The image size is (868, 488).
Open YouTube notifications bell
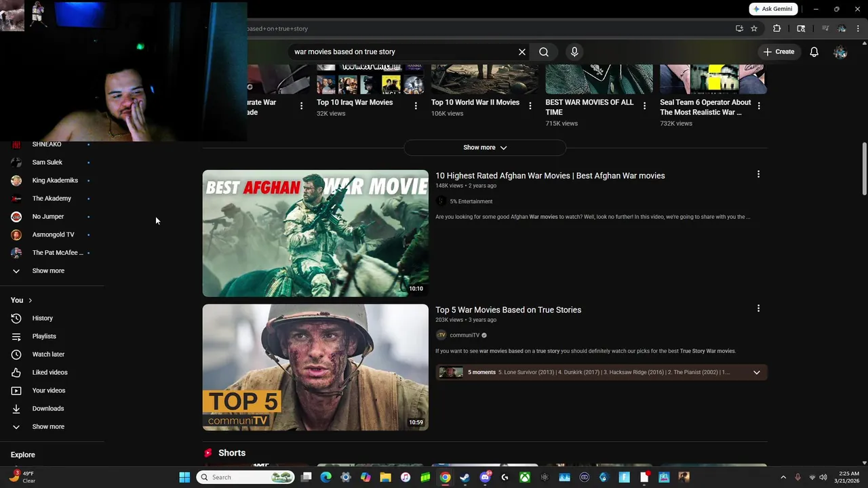(x=814, y=52)
